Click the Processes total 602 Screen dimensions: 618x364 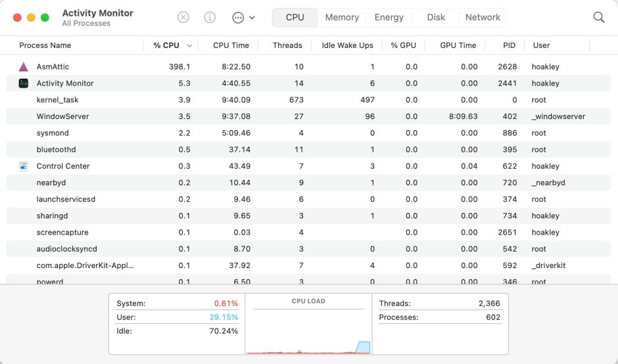pos(493,317)
